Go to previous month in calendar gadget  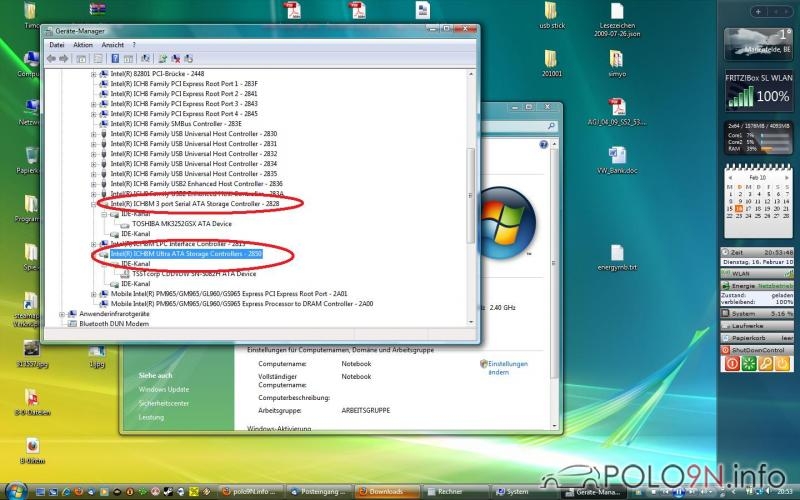tap(730, 178)
